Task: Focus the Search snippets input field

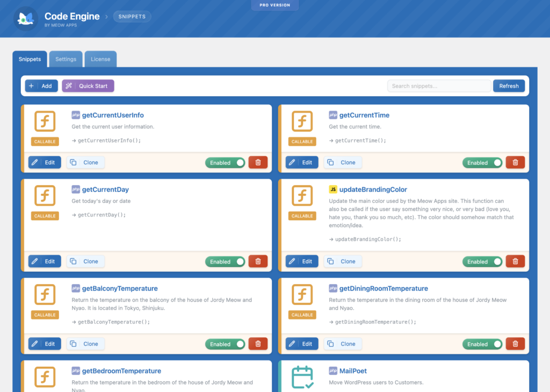Action: coord(439,86)
